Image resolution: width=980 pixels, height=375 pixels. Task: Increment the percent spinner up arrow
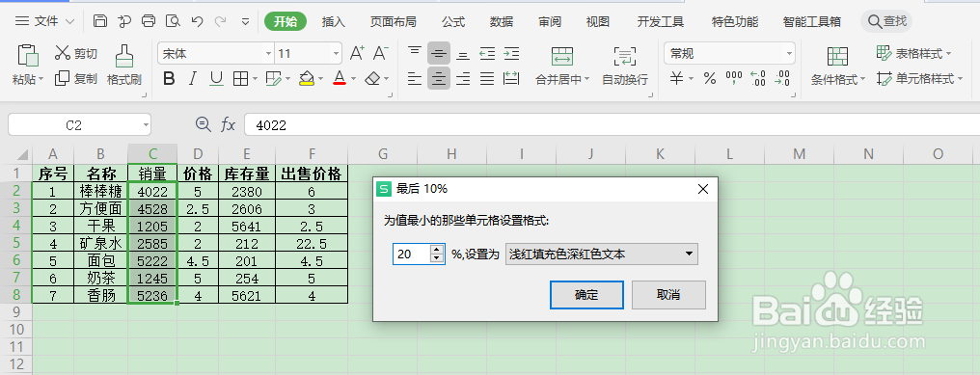437,250
